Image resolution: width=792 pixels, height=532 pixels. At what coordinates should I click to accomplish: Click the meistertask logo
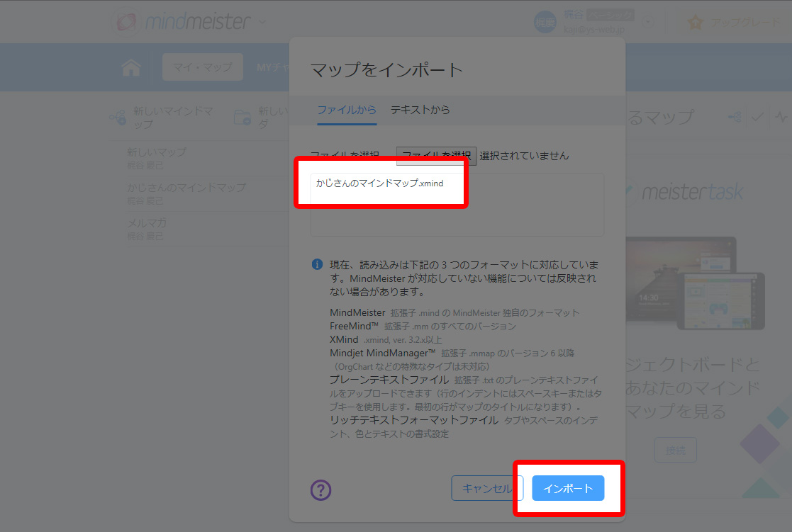[x=691, y=190]
